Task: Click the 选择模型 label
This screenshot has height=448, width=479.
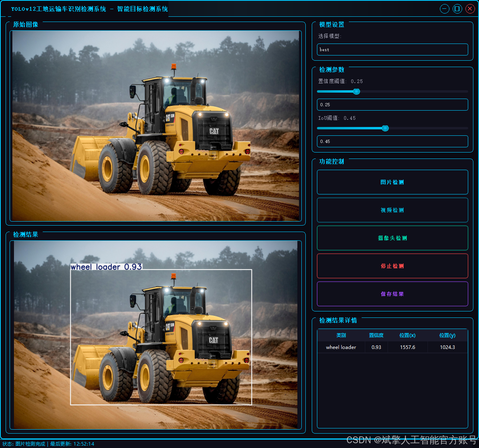Action: (x=330, y=36)
